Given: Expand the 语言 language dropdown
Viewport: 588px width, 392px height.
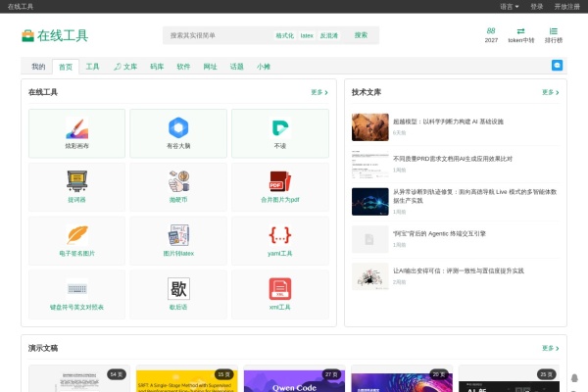Looking at the screenshot, I should click(x=510, y=7).
